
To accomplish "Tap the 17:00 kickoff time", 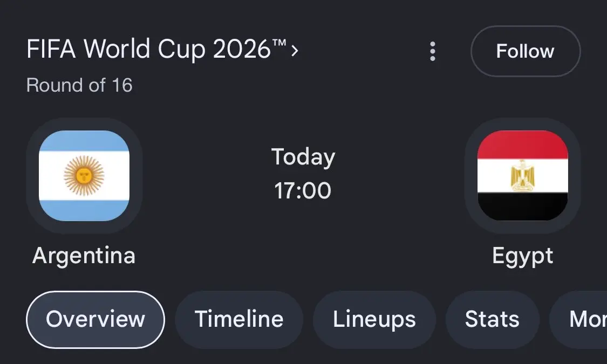I will (x=303, y=191).
